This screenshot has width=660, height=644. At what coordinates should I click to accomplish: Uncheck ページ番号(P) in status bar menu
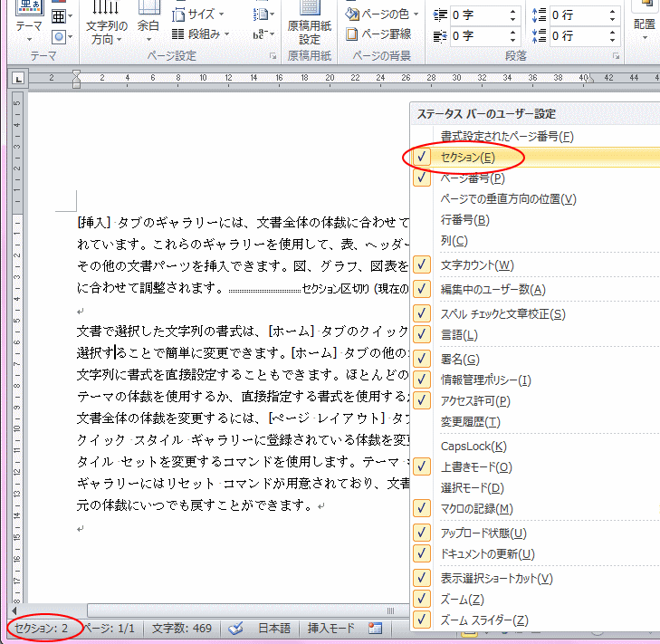(x=535, y=178)
